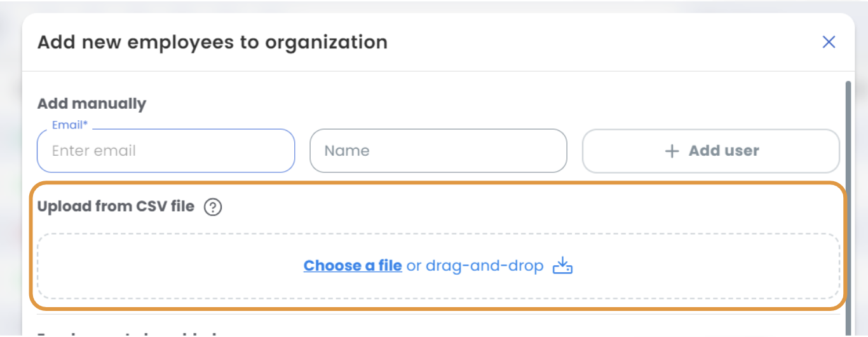
Task: Close the Add new employees dialog
Action: click(x=829, y=42)
